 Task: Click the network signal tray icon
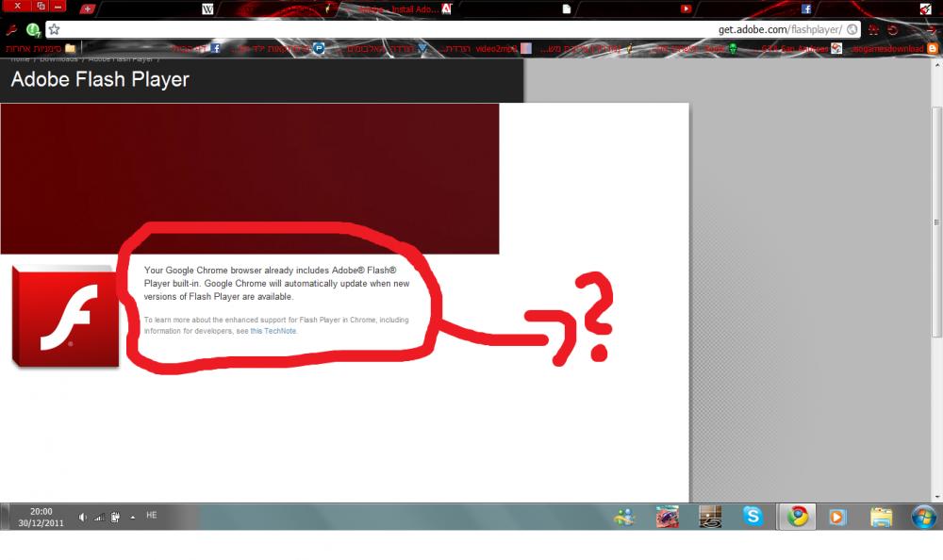[99, 517]
